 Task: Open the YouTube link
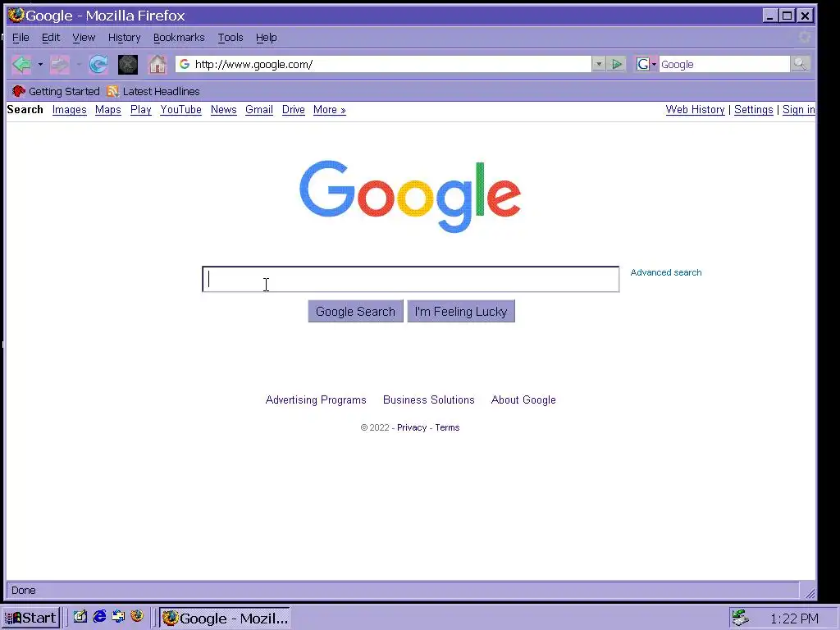[x=181, y=110]
